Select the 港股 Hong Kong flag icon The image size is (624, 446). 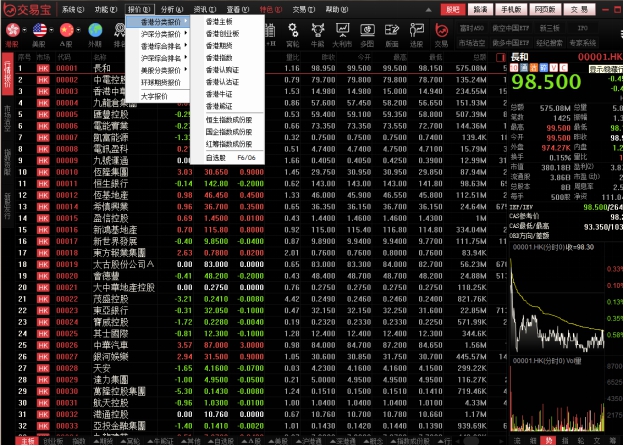[x=12, y=31]
